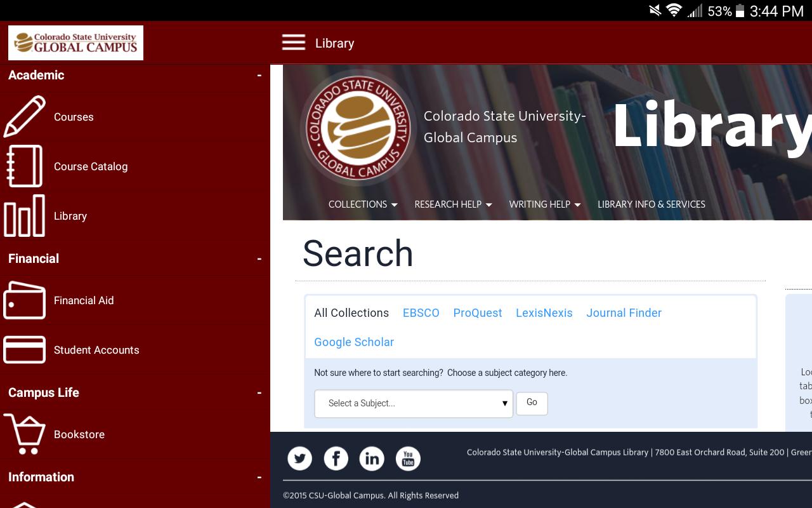
Task: Open the Facebook social icon
Action: (336, 458)
